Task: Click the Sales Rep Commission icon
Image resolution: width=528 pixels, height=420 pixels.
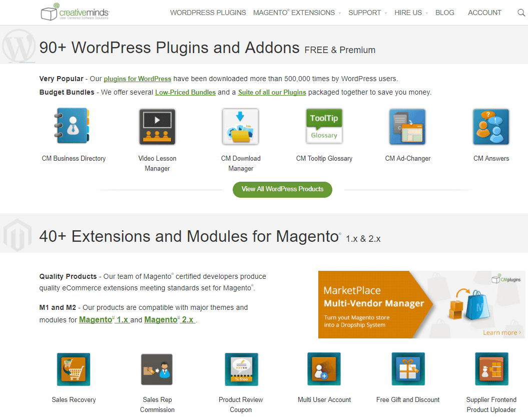Action: tap(157, 369)
